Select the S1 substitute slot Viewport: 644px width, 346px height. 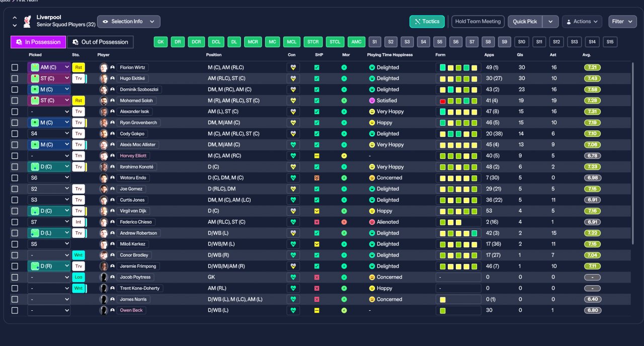pyautogui.click(x=375, y=42)
